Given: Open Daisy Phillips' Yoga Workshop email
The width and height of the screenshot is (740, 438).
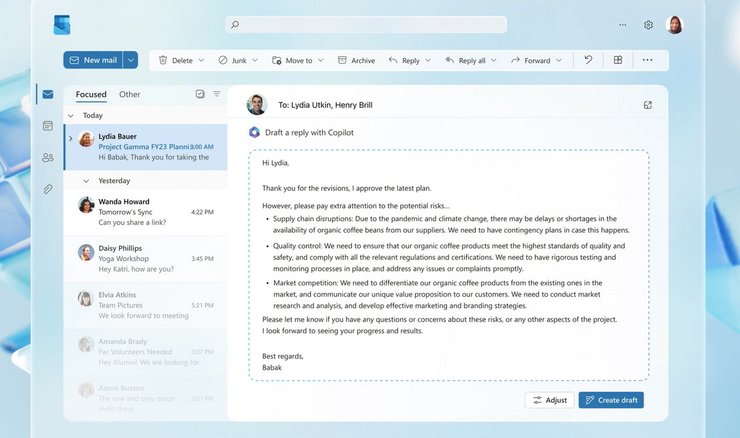Looking at the screenshot, I should (x=146, y=259).
